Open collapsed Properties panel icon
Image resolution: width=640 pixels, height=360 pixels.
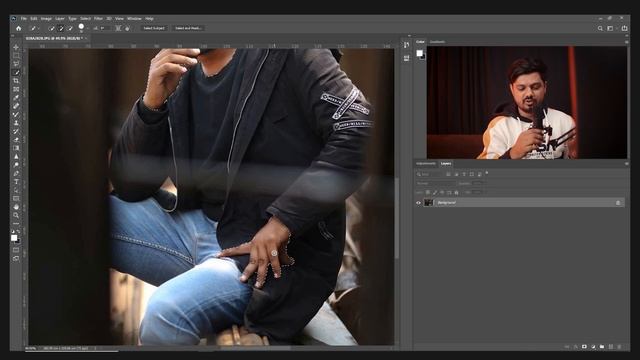[407, 58]
